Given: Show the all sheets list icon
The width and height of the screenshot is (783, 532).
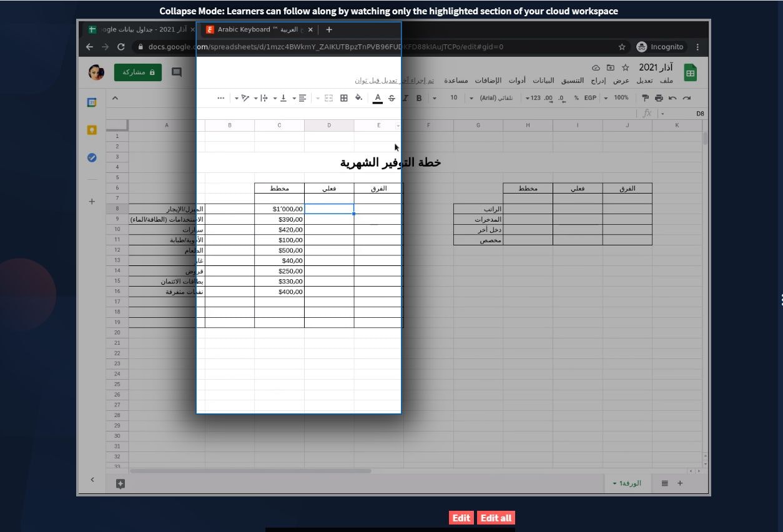Looking at the screenshot, I should click(x=664, y=483).
